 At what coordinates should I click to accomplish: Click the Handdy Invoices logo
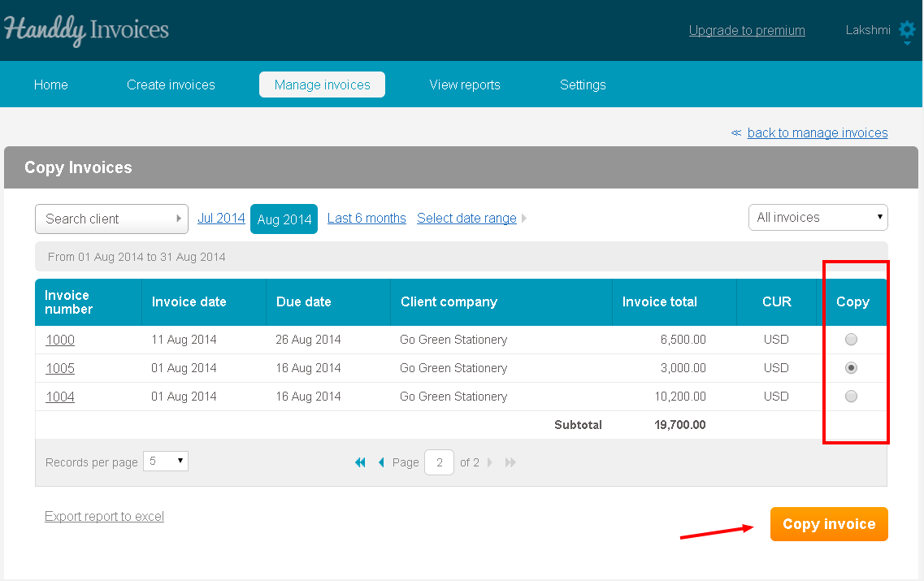click(x=86, y=30)
